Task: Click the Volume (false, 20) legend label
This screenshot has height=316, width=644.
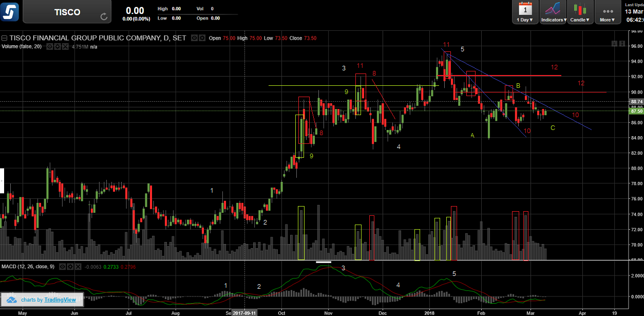Action: click(22, 47)
